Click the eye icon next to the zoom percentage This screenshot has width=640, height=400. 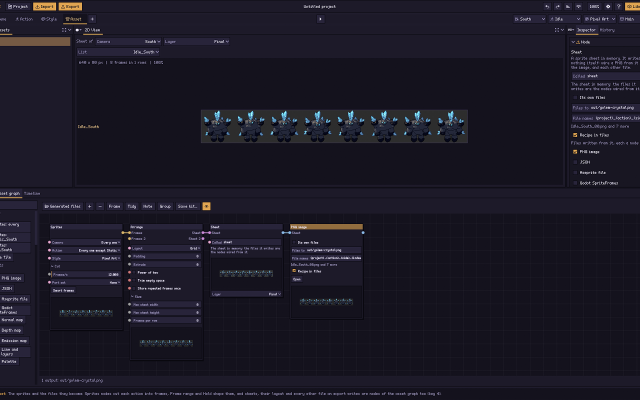pyautogui.click(x=608, y=7)
